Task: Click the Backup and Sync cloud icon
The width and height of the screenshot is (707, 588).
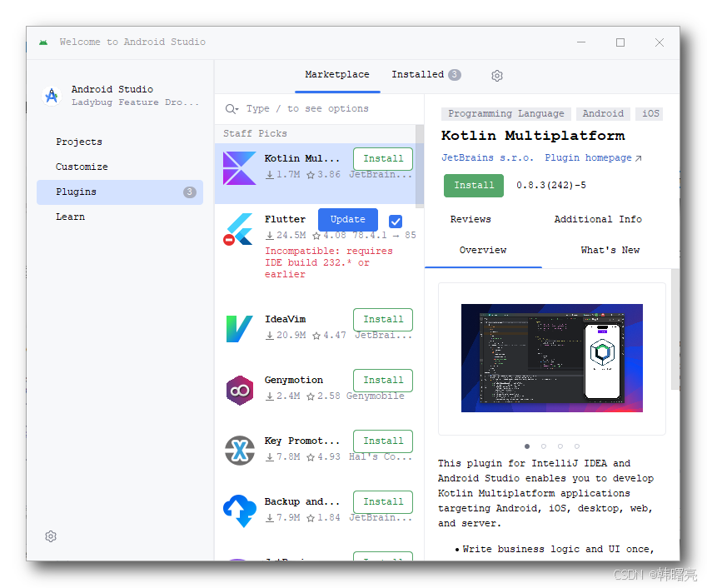Action: [x=240, y=511]
